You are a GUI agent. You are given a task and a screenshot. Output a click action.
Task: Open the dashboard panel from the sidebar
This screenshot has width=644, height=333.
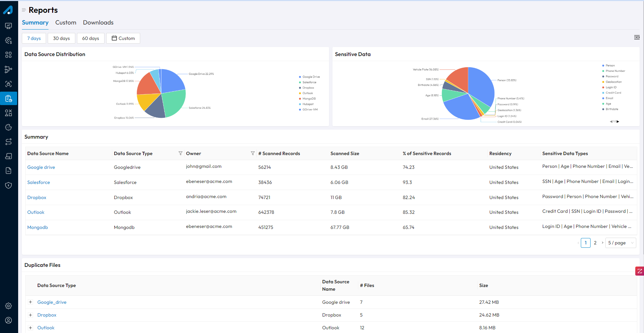click(x=8, y=26)
